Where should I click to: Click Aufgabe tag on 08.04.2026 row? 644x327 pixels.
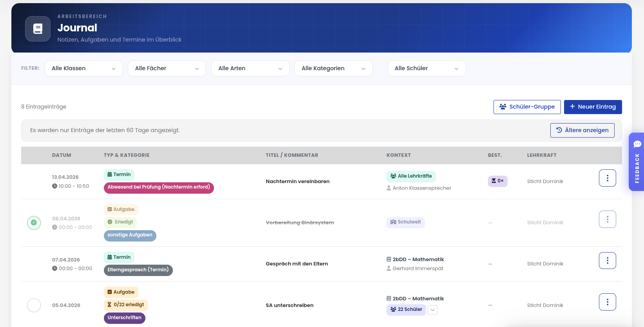point(121,209)
